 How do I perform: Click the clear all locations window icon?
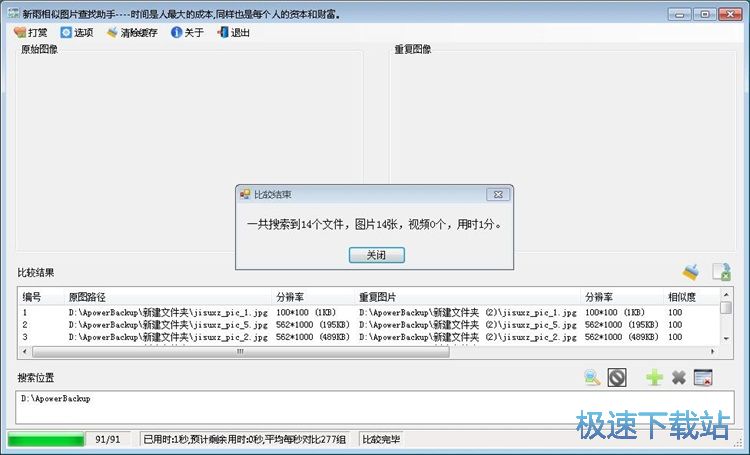point(703,377)
